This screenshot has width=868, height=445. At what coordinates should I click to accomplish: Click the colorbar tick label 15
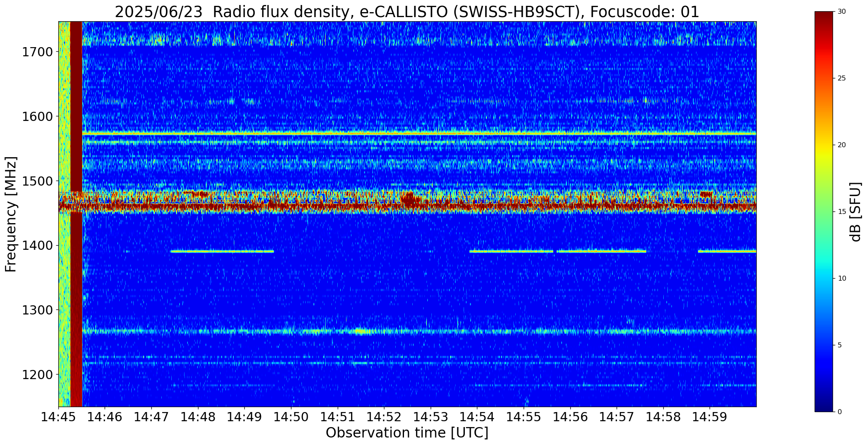point(842,211)
